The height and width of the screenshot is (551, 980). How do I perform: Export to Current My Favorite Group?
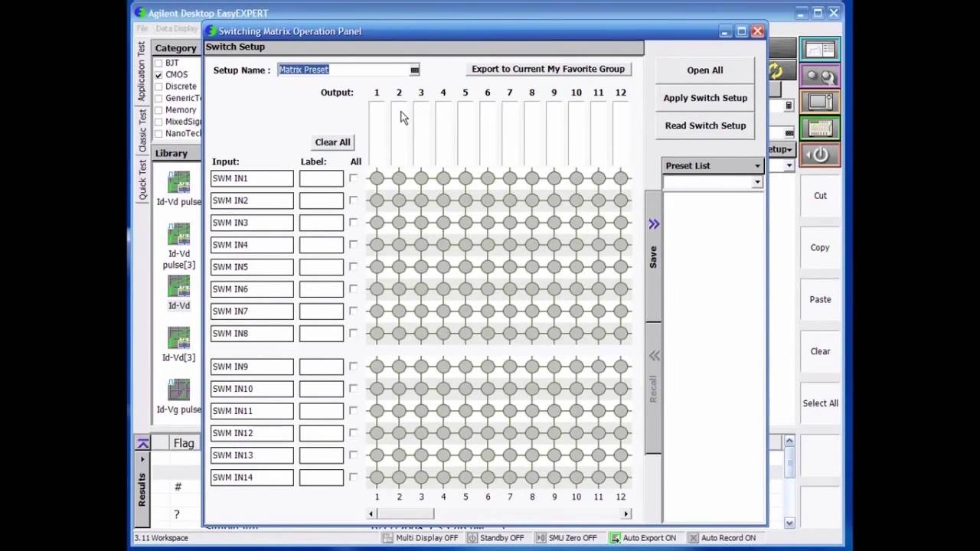[x=548, y=69]
